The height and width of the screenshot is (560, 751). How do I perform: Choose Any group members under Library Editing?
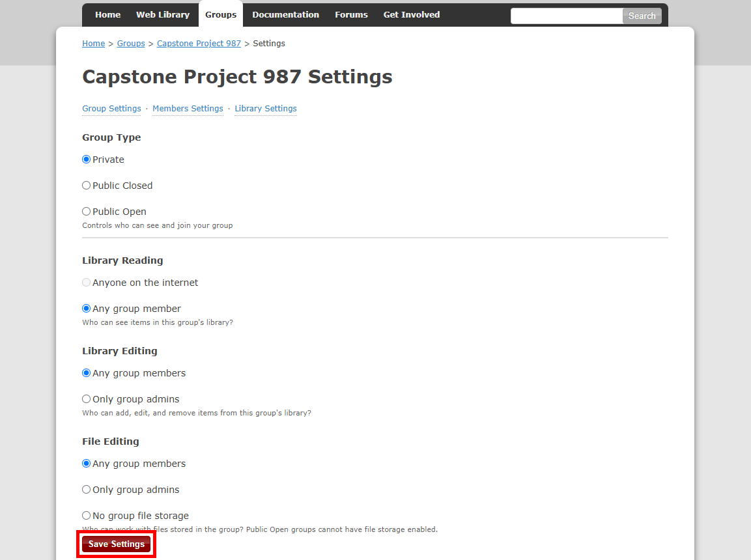(x=87, y=373)
